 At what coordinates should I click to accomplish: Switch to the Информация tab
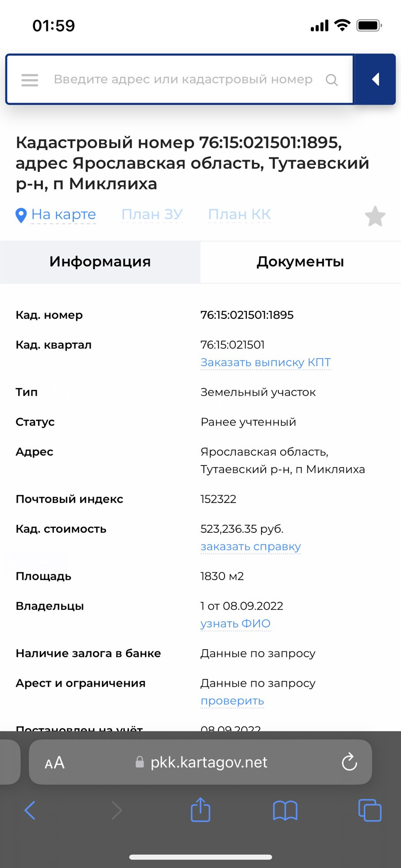pos(100,262)
